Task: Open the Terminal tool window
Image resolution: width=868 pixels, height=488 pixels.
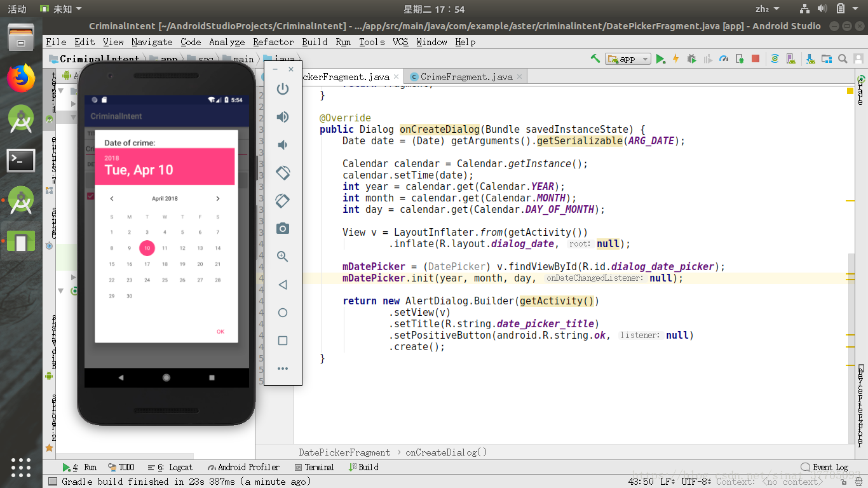Action: click(x=315, y=467)
